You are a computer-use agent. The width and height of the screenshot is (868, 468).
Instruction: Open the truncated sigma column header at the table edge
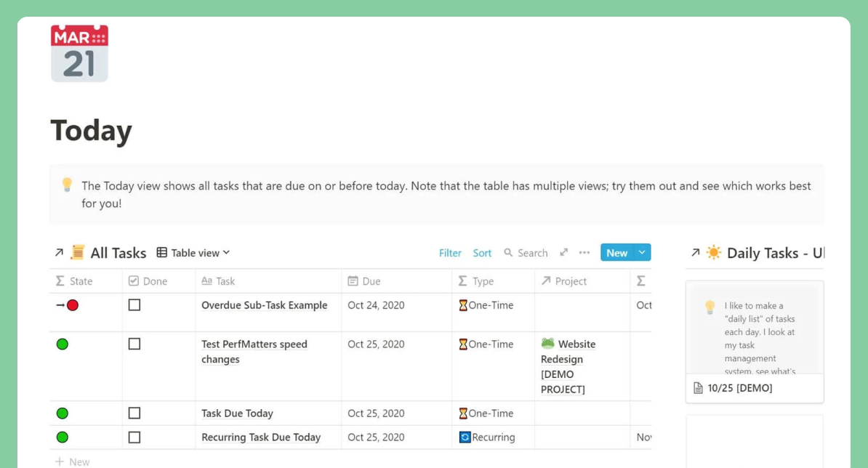641,281
